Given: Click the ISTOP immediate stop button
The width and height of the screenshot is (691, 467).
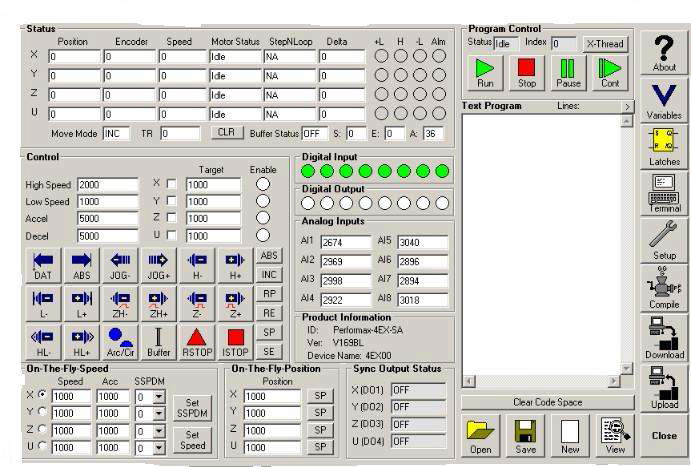Looking at the screenshot, I should click(x=235, y=342).
